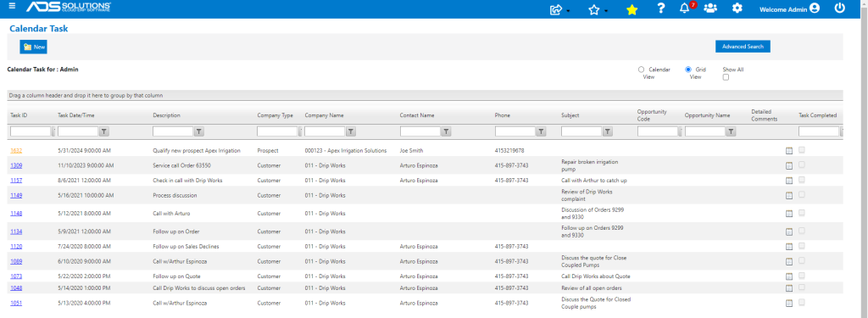Screen dimensions: 868x318
Task: Open detailed comments icon for task 1309
Action: (x=789, y=165)
